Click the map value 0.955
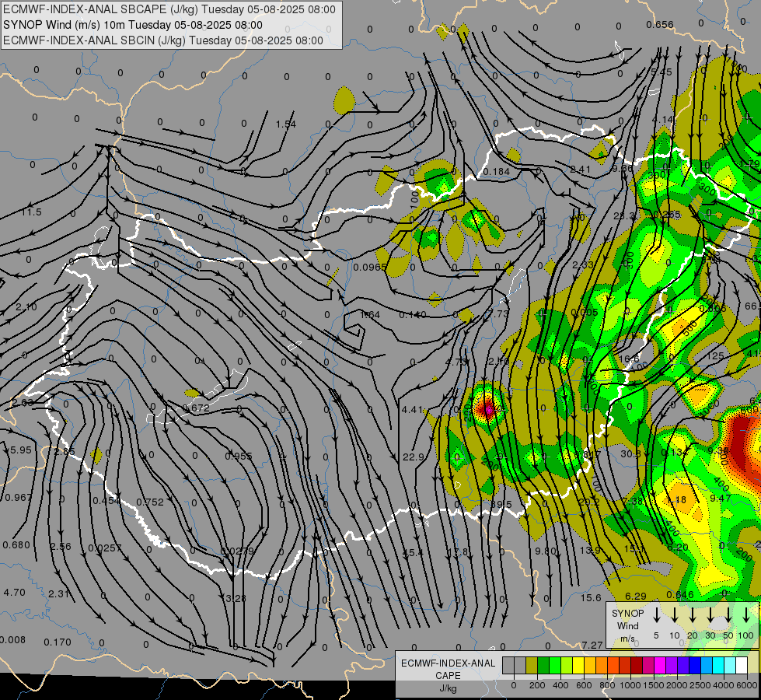 coord(239,456)
